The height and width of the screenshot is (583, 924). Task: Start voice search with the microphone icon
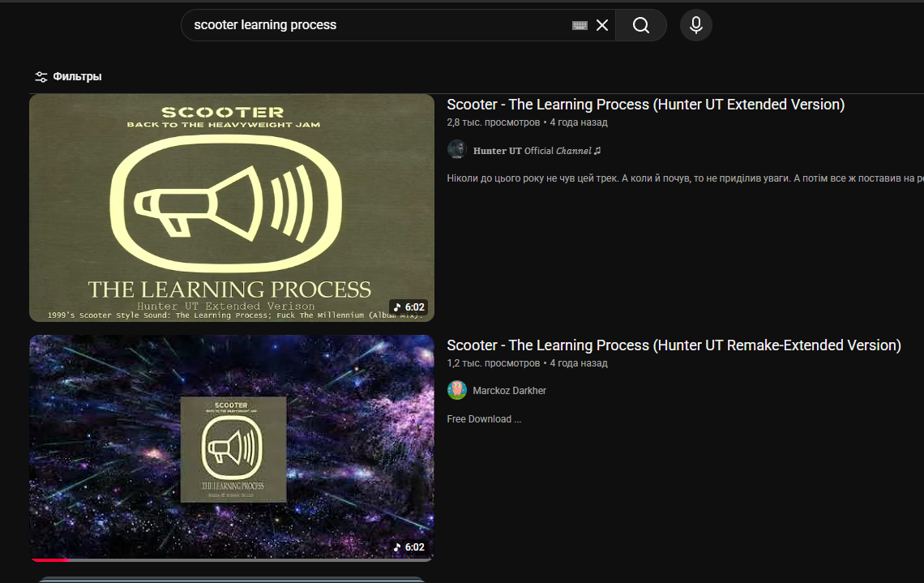pyautogui.click(x=696, y=25)
